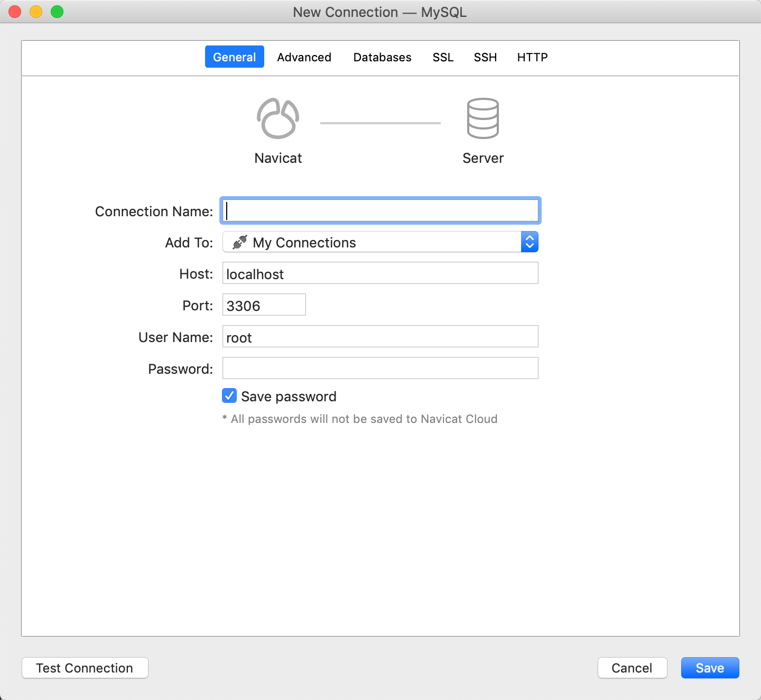Viewport: 761px width, 700px height.
Task: Click the User Name field with root
Action: [x=380, y=337]
